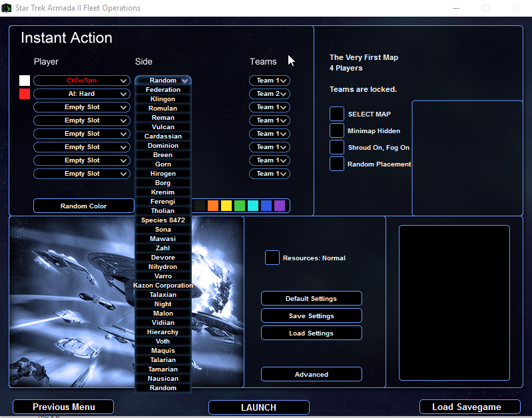Viewport: 532px width, 418px height.
Task: Select Federation from the side list
Action: (x=163, y=90)
